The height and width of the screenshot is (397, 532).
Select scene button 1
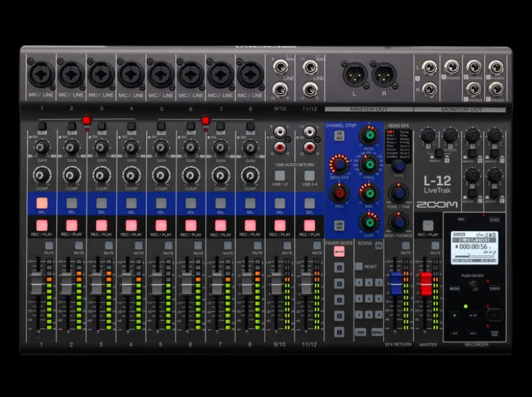coord(359,283)
